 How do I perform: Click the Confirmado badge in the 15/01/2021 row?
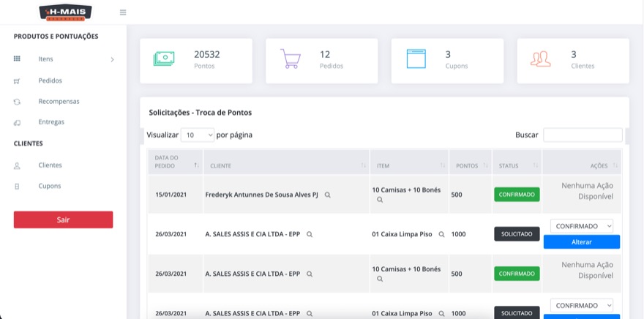pos(517,195)
